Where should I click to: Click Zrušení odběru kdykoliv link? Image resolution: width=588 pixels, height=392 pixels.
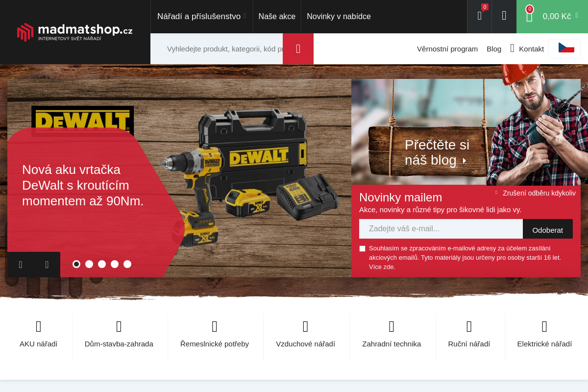click(x=539, y=193)
